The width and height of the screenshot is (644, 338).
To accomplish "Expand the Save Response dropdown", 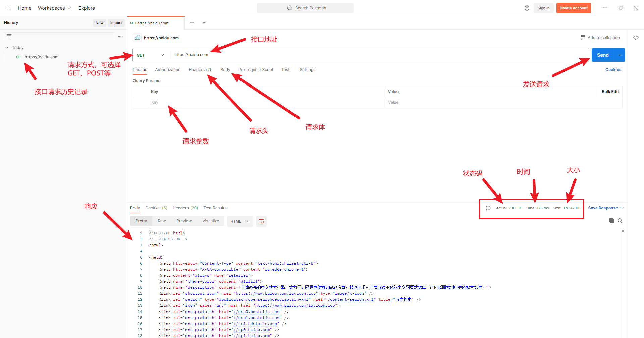I will coord(606,208).
